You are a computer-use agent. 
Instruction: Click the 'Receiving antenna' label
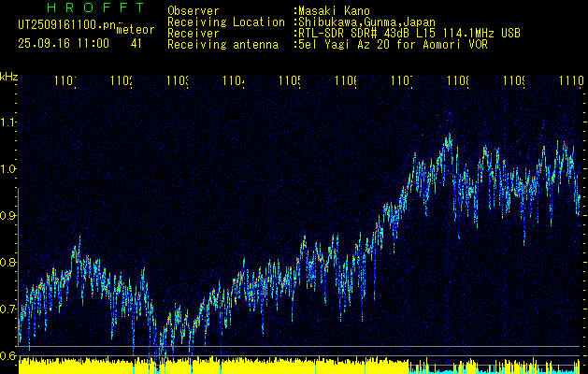pos(222,45)
